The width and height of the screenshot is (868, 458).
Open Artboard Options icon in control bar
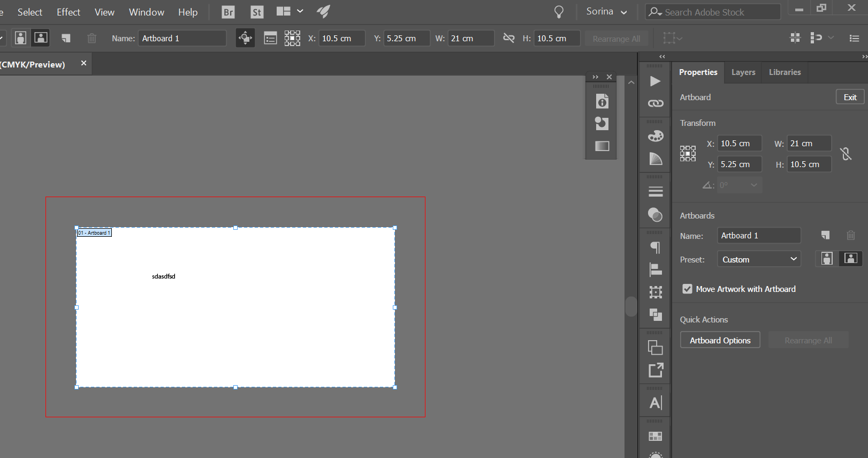[x=270, y=38]
